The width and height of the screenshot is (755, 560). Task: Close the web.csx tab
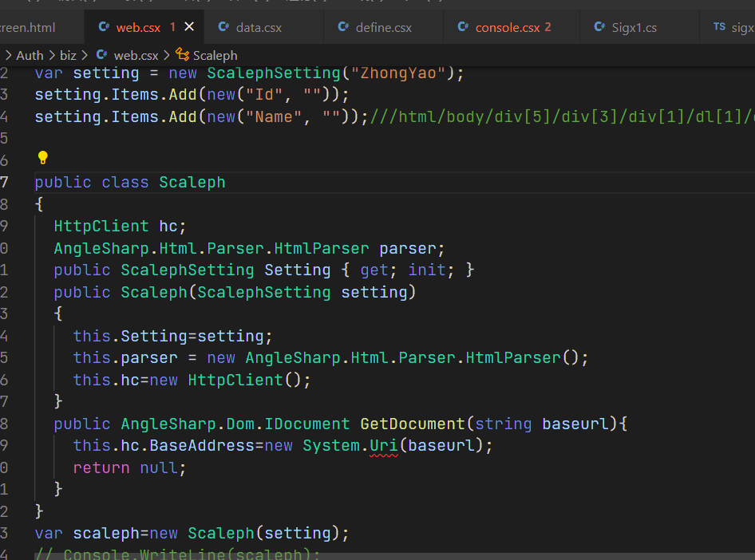coord(189,27)
